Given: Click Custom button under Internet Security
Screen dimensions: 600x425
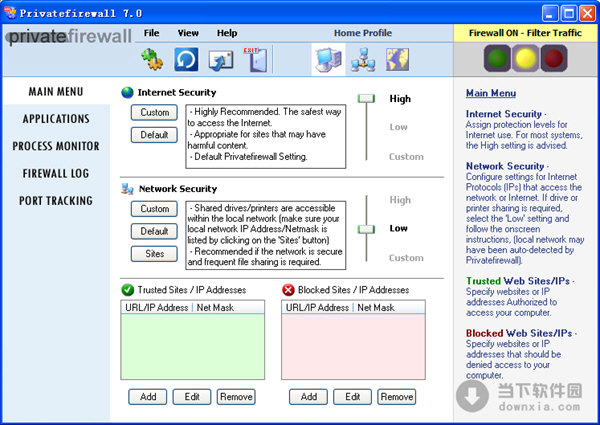Looking at the screenshot, I should click(x=154, y=113).
